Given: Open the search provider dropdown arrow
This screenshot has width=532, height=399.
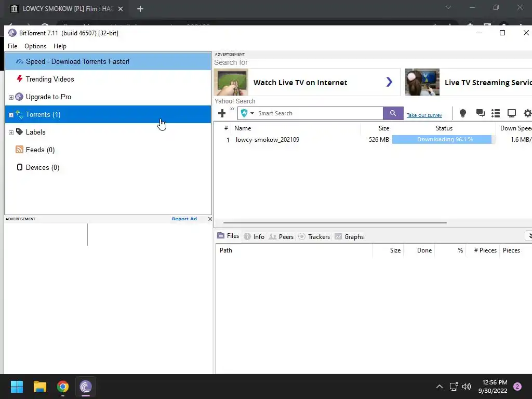Looking at the screenshot, I should click(252, 113).
